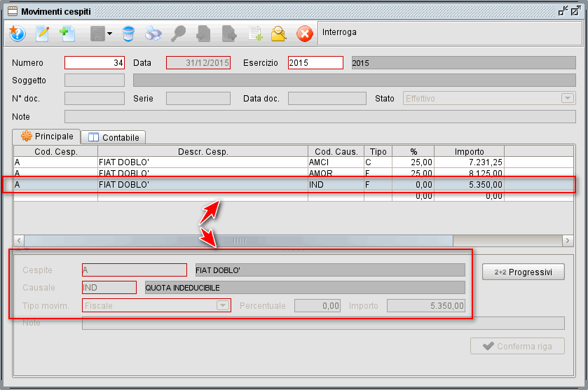Screen dimensions: 588x390
Task: Open the Stato dropdown showing Effettivo
Action: coord(489,99)
